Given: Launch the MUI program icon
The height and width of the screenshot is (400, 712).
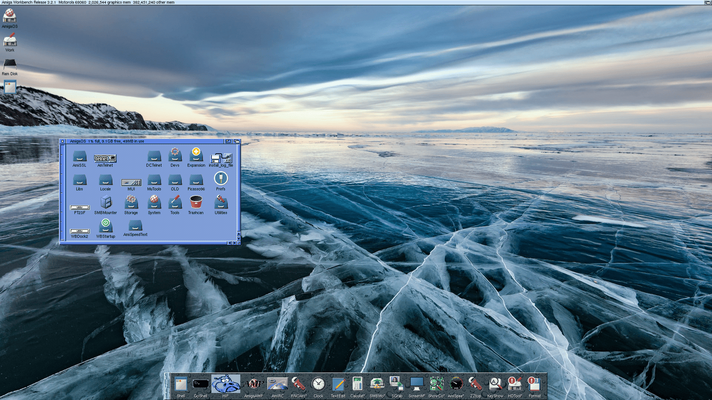Looking at the screenshot, I should pos(131,181).
